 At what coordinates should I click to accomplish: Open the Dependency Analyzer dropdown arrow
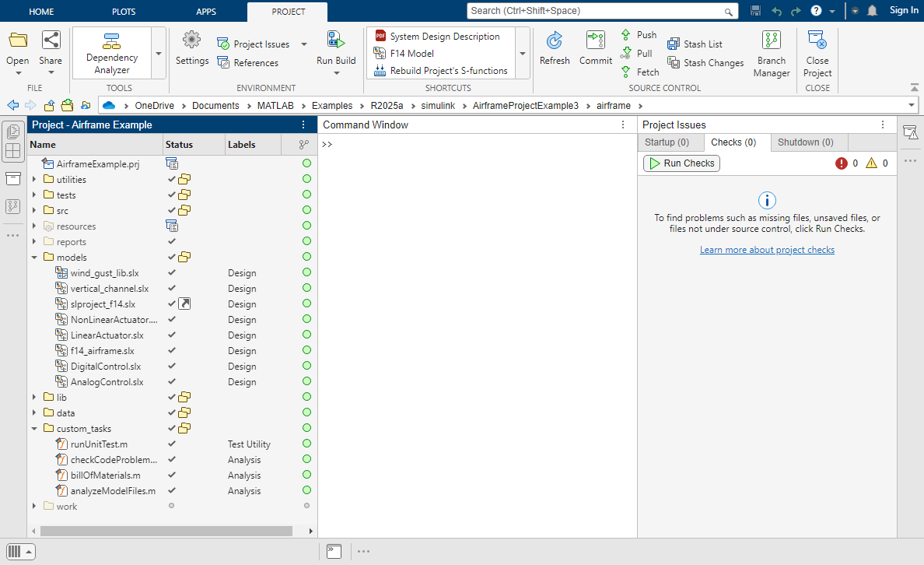[x=159, y=53]
